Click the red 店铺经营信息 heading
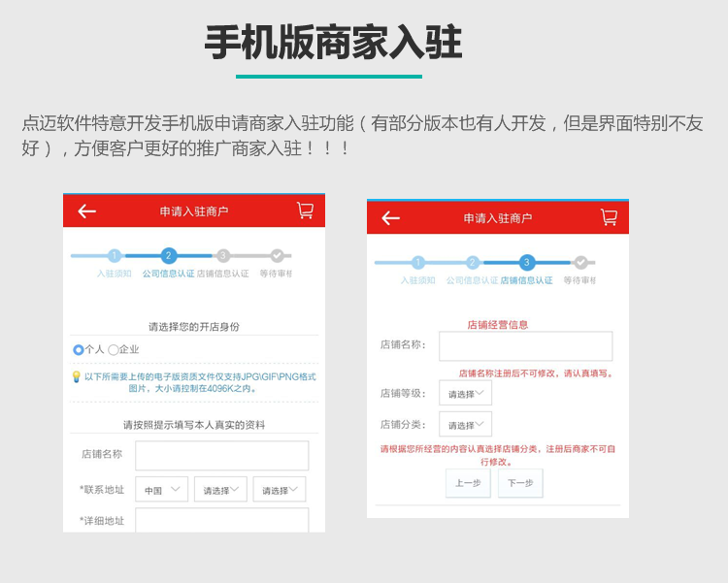Screen dimensions: 728x583 (498, 324)
